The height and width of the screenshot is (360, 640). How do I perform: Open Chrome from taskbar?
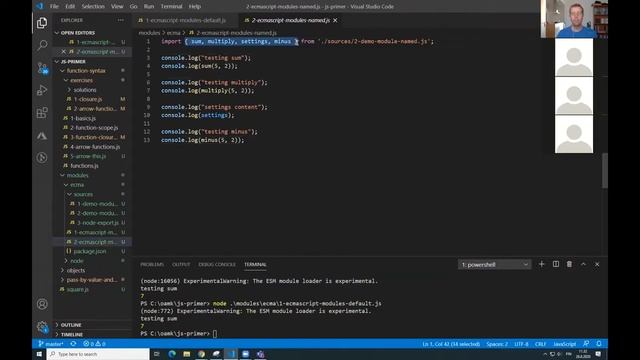201,354
